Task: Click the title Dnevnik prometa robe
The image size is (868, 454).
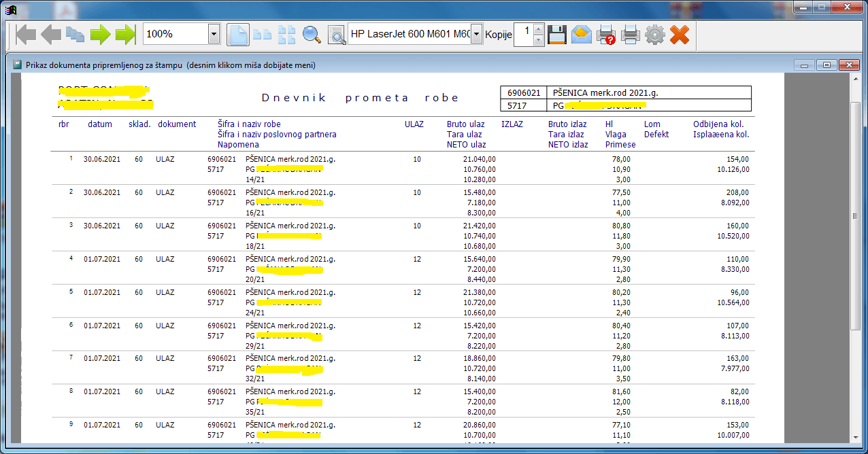Action: click(360, 97)
